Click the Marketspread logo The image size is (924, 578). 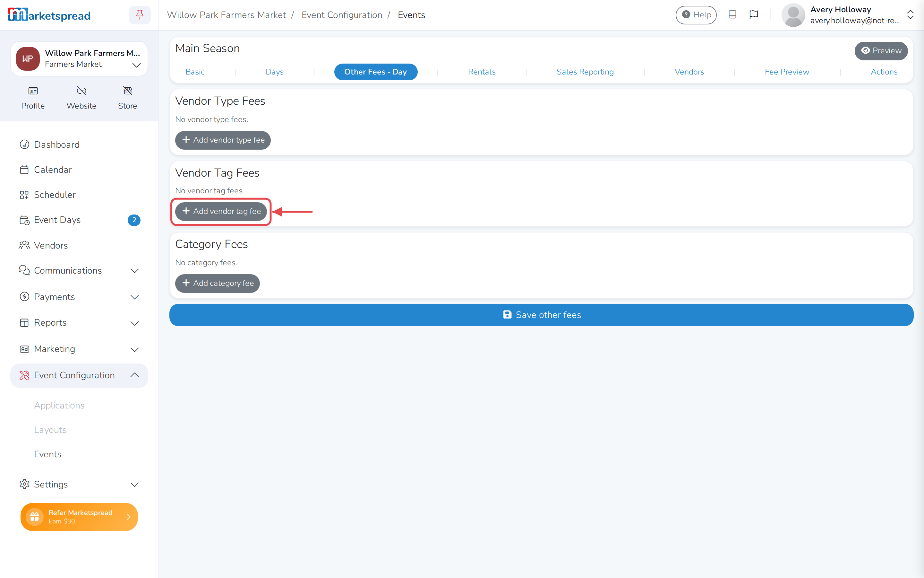pyautogui.click(x=49, y=15)
